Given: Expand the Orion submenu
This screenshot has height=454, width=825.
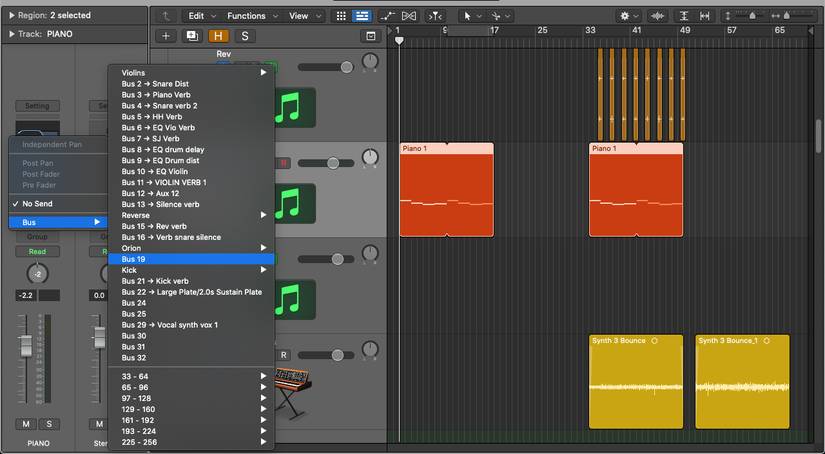Looking at the screenshot, I should (x=192, y=248).
